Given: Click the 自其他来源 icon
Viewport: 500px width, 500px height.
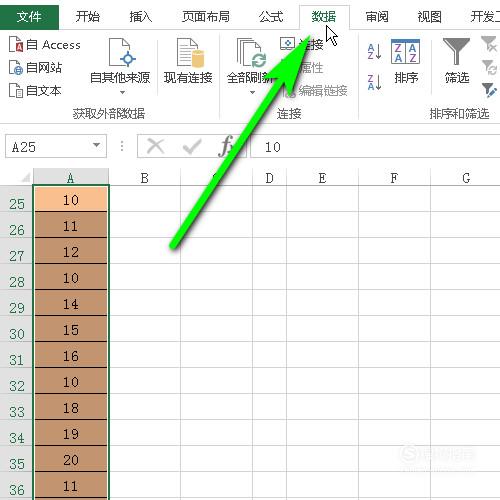Looking at the screenshot, I should pos(121,53).
